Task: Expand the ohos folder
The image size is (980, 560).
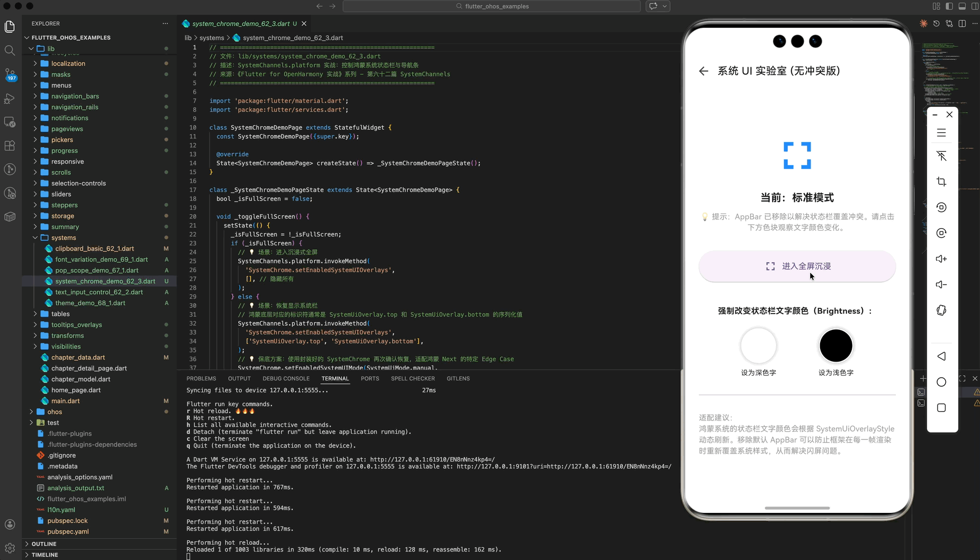Action: (x=54, y=412)
